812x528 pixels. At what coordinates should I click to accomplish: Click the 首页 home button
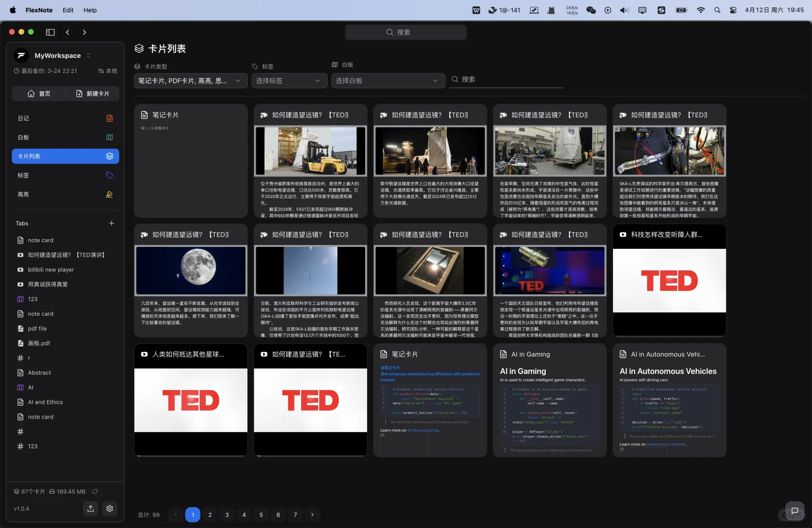click(39, 93)
